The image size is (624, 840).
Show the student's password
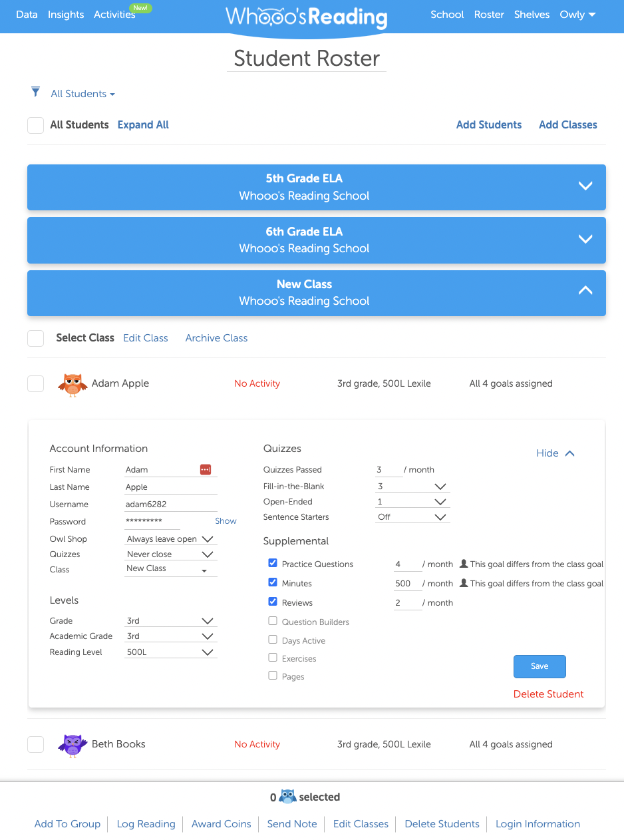click(x=226, y=521)
